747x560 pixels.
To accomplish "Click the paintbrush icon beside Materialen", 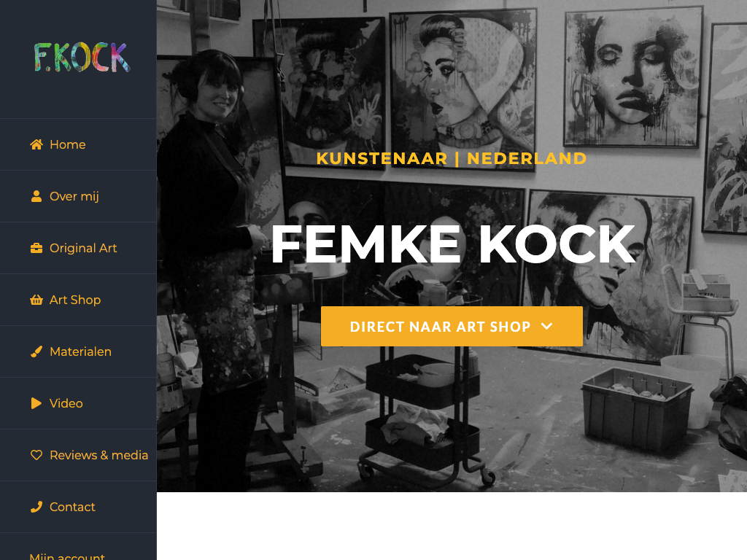I will tap(36, 351).
